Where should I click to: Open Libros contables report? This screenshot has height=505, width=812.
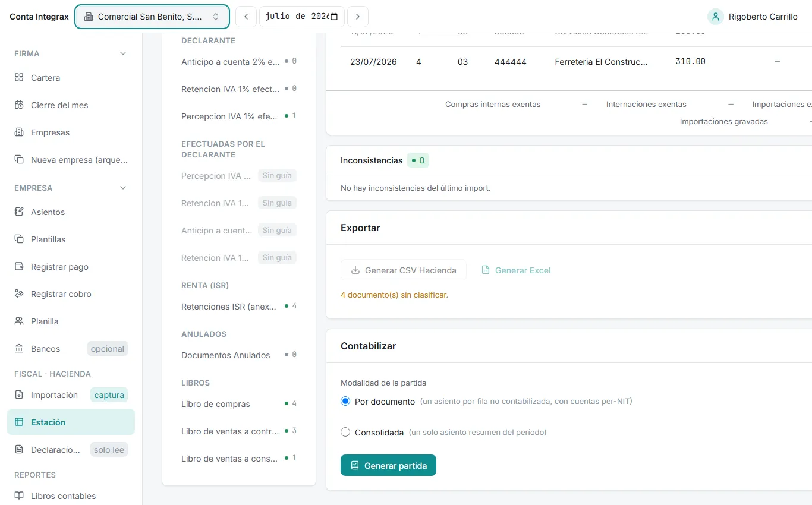71,496
